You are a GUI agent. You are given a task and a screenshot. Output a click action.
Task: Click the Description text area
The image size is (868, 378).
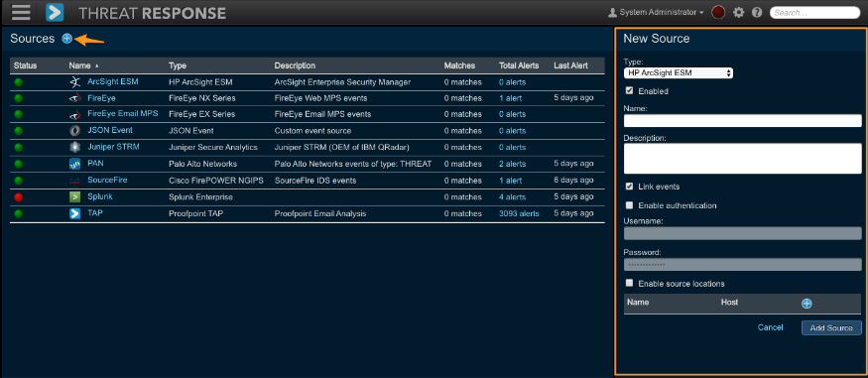point(742,159)
